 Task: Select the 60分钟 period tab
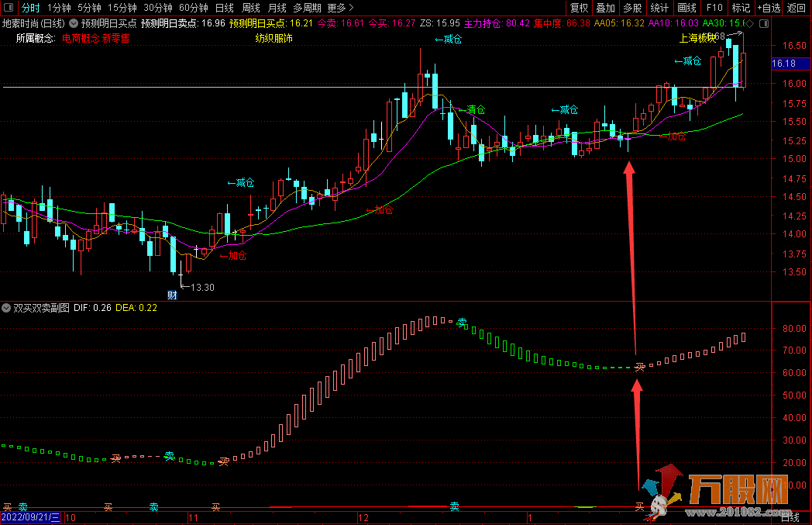coord(194,8)
